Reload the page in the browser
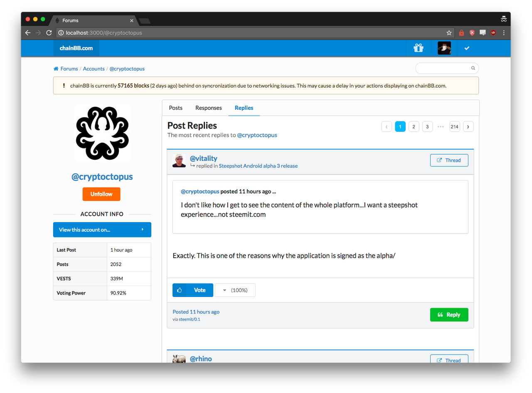The height and width of the screenshot is (393, 532). coord(49,32)
